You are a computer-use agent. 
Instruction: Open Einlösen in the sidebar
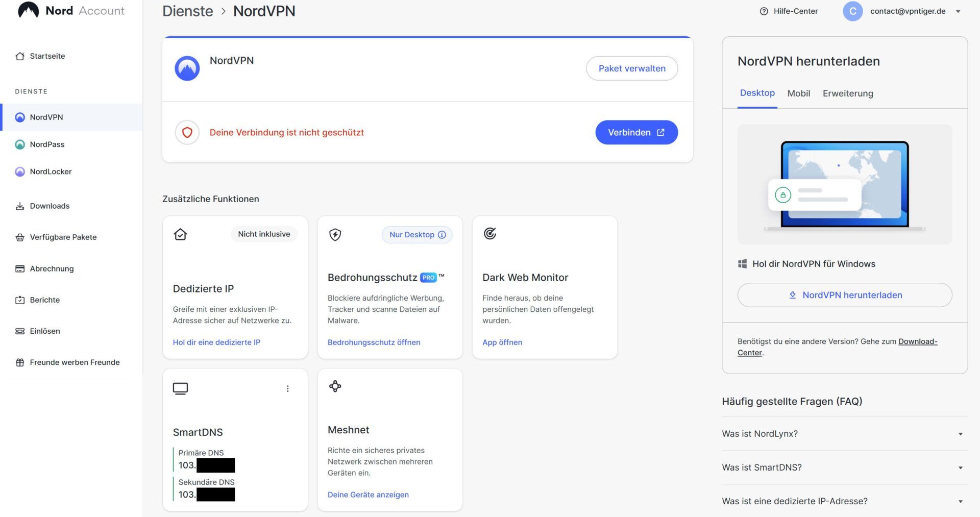point(71,331)
